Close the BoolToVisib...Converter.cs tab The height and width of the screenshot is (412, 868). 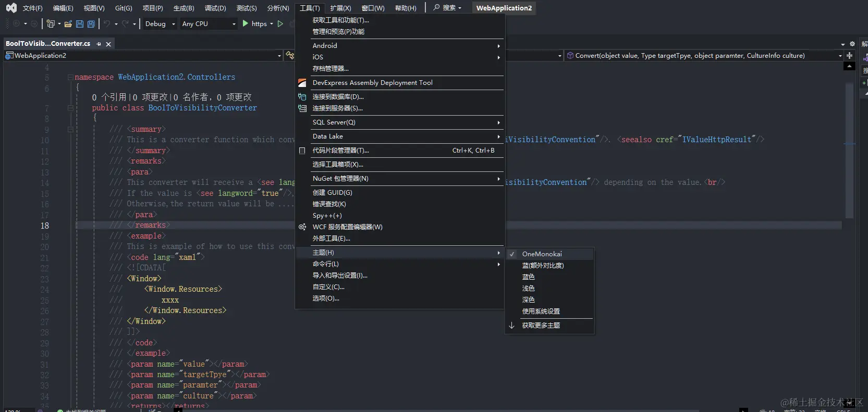click(108, 44)
